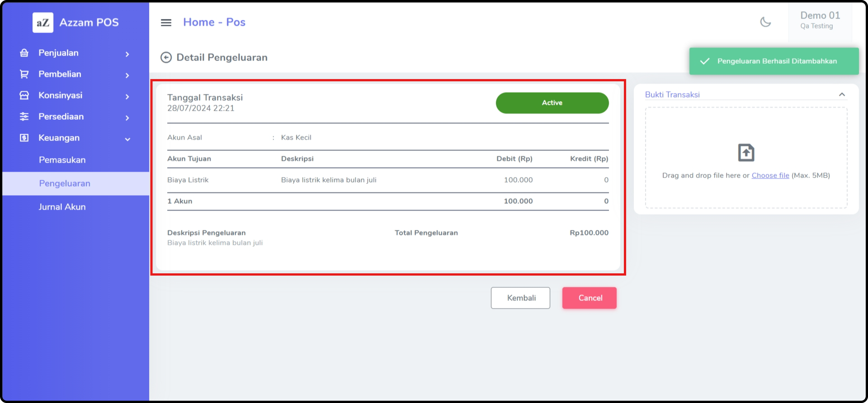Image resolution: width=868 pixels, height=403 pixels.
Task: Click the file upload icon
Action: pos(746,153)
